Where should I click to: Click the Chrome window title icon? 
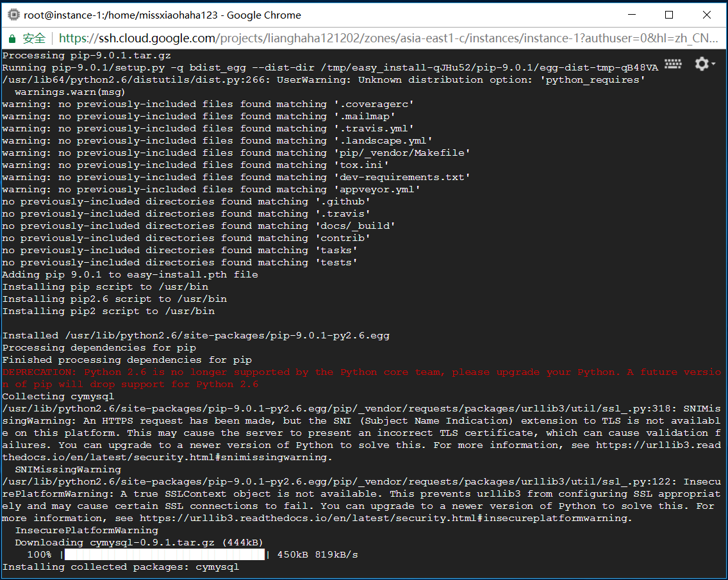[14, 15]
